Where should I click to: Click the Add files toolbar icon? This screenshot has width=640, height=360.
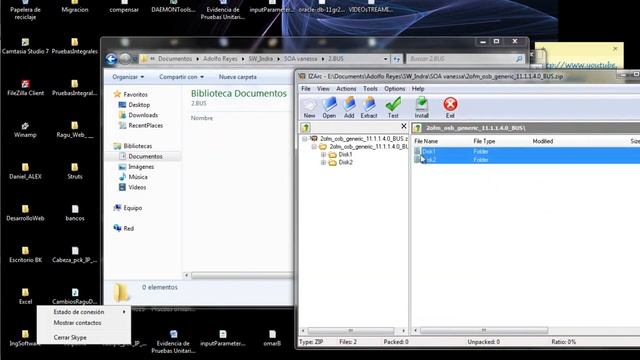[x=349, y=108]
